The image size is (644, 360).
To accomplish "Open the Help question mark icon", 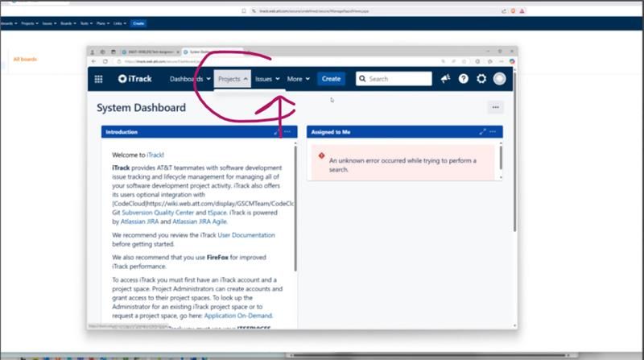I will click(464, 78).
